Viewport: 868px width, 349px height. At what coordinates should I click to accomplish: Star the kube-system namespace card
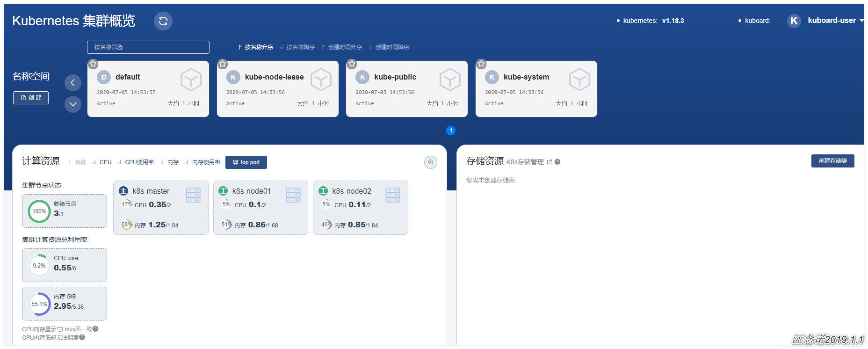[x=481, y=64]
